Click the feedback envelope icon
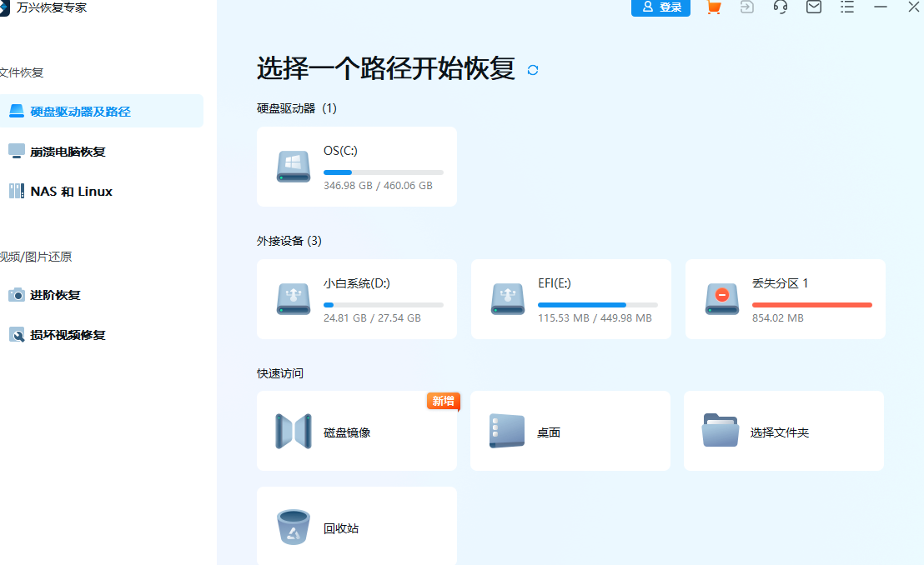Screen dimensions: 924x565 click(x=813, y=7)
